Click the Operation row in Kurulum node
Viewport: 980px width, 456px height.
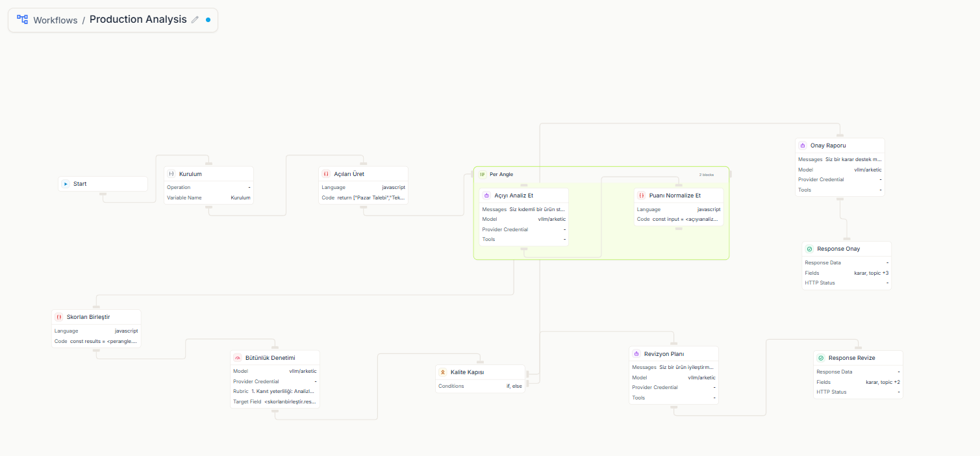click(x=208, y=187)
